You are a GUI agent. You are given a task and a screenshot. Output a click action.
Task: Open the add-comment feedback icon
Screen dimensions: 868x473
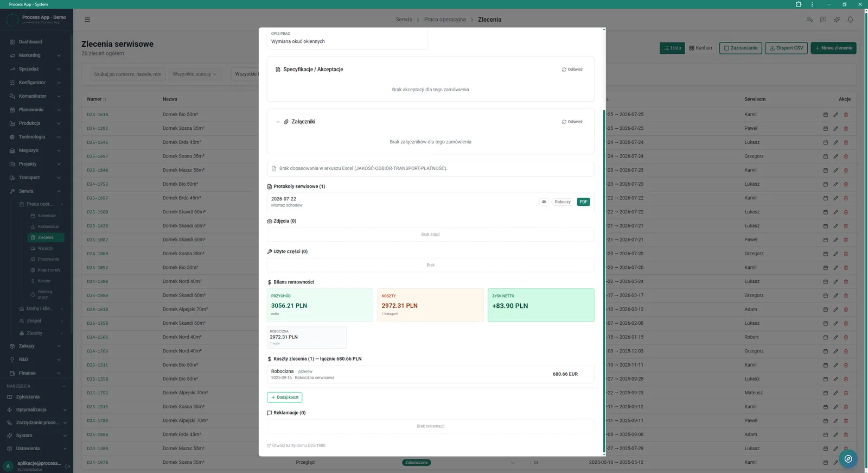[823, 20]
